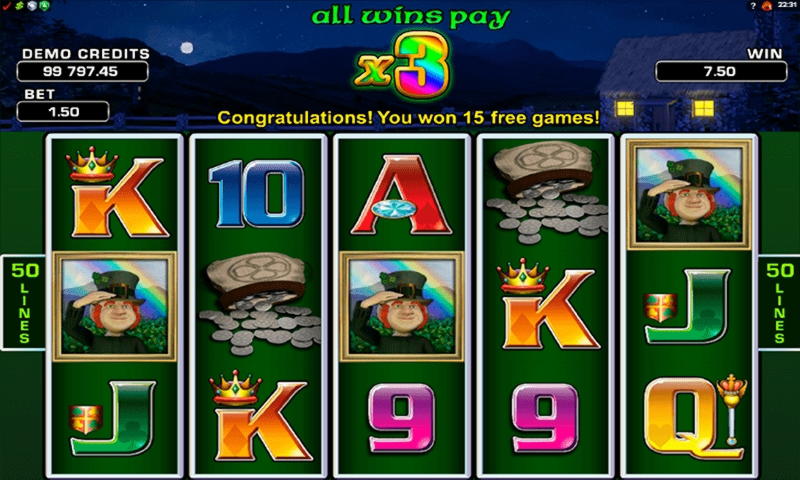800x480 pixels.
Task: Click the leprechaun symbol on reel five
Action: click(689, 194)
